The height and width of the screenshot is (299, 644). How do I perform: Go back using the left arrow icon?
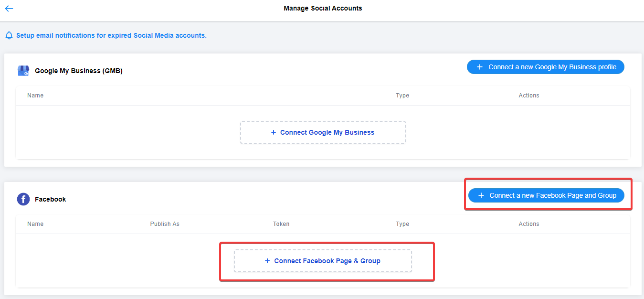[9, 9]
